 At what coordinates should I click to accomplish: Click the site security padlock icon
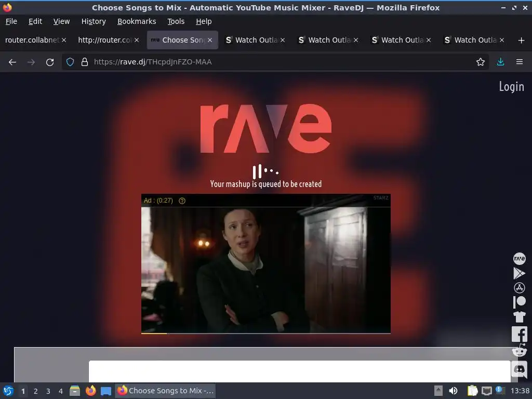point(85,62)
